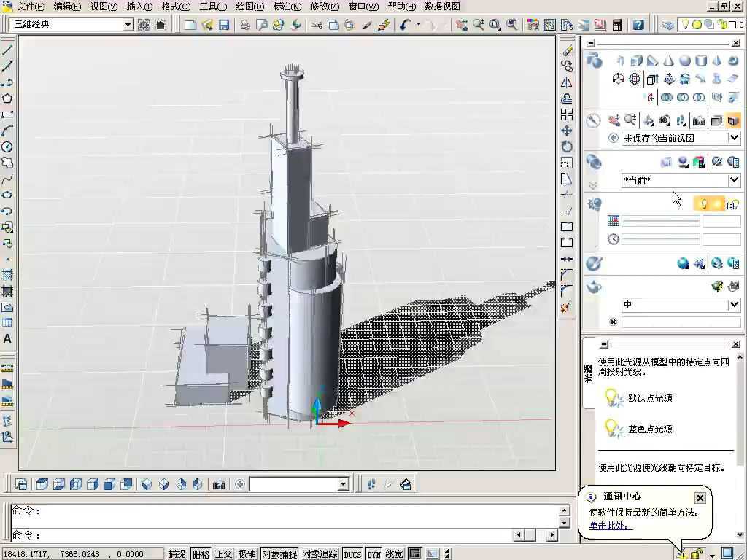The width and height of the screenshot is (747, 560).
Task: Create a Box solid in dashboard
Action: click(636, 61)
